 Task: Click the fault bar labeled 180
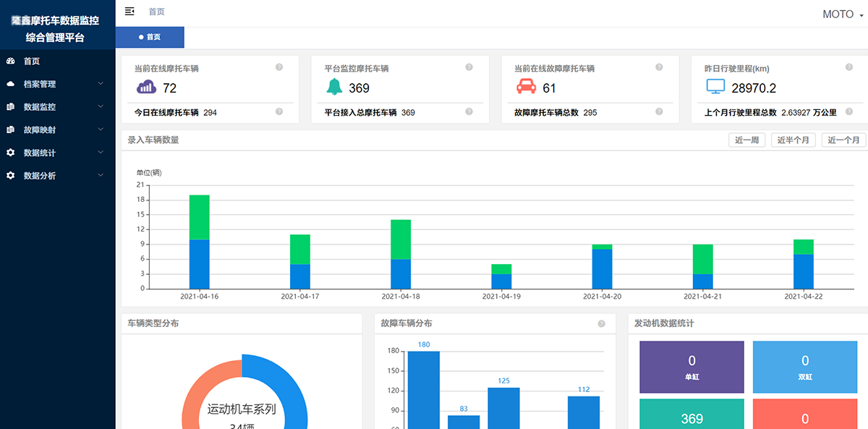tap(424, 390)
